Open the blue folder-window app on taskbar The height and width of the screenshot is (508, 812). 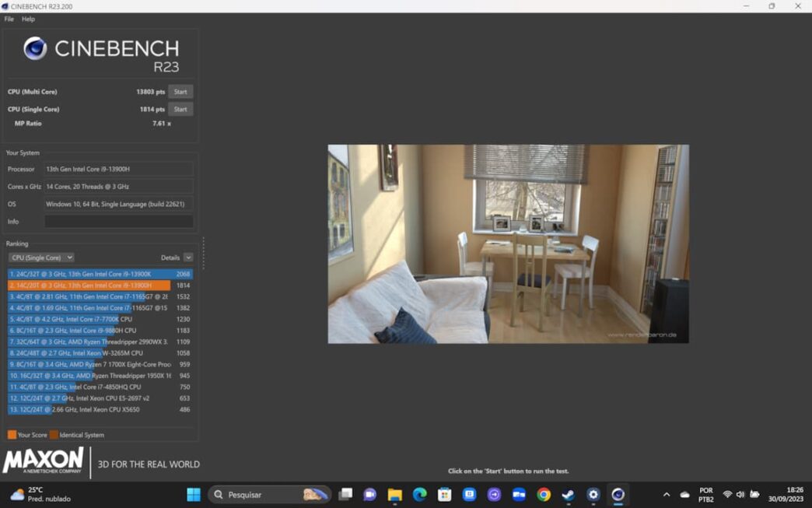[519, 495]
